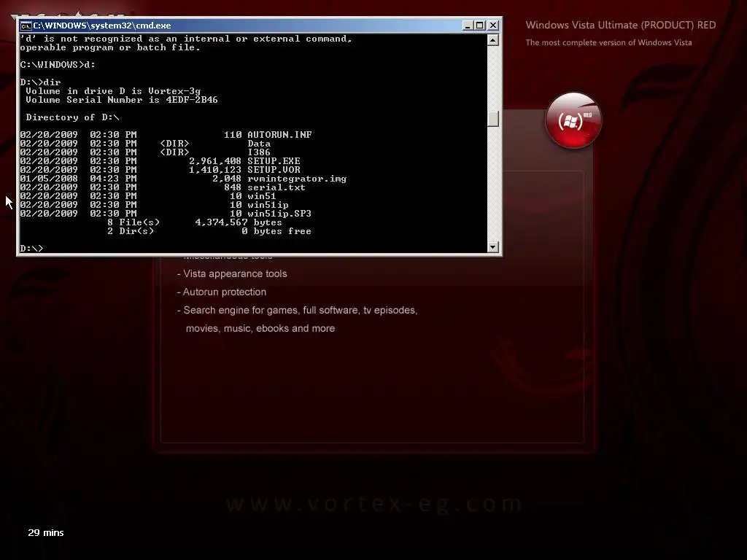Screen dimensions: 747x560
Task: Click the cmd scrollbar down arrow
Action: 493,246
